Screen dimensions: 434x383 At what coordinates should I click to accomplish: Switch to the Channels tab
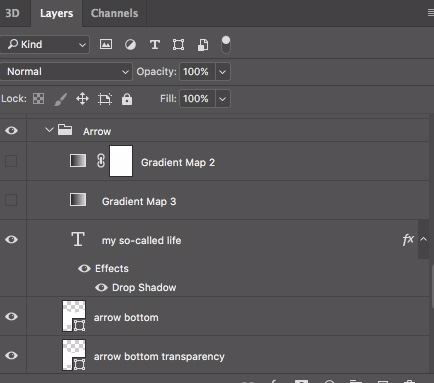pos(114,13)
